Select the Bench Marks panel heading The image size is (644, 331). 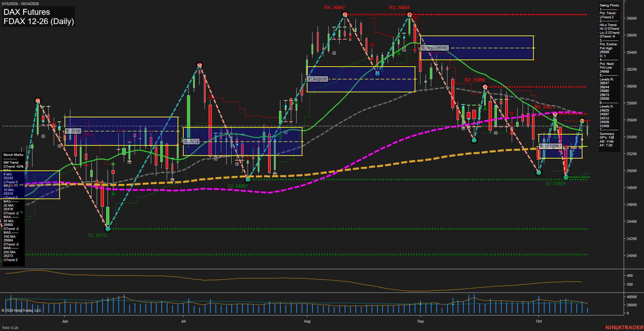coord(14,155)
